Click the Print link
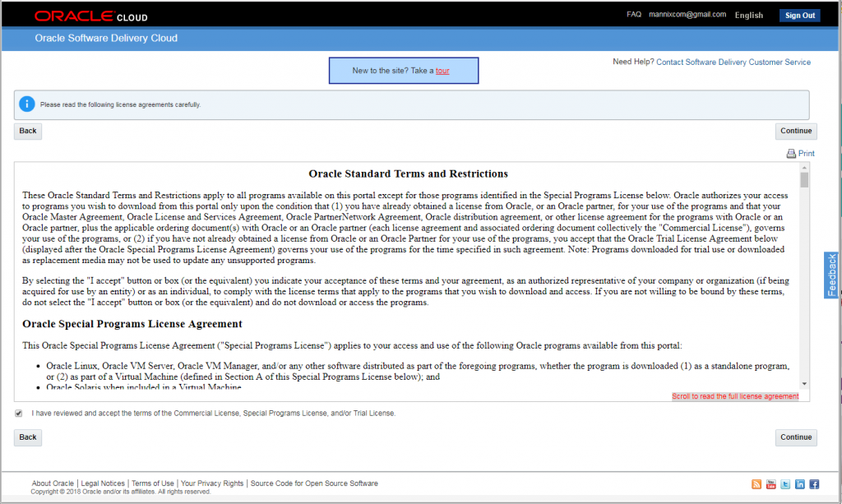Image resolution: width=842 pixels, height=504 pixels. coord(806,154)
